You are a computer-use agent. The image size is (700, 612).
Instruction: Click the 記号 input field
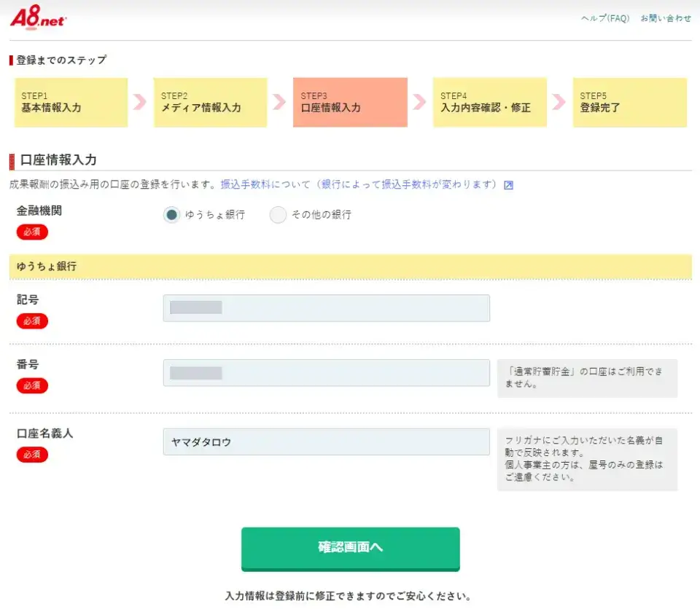pos(326,307)
